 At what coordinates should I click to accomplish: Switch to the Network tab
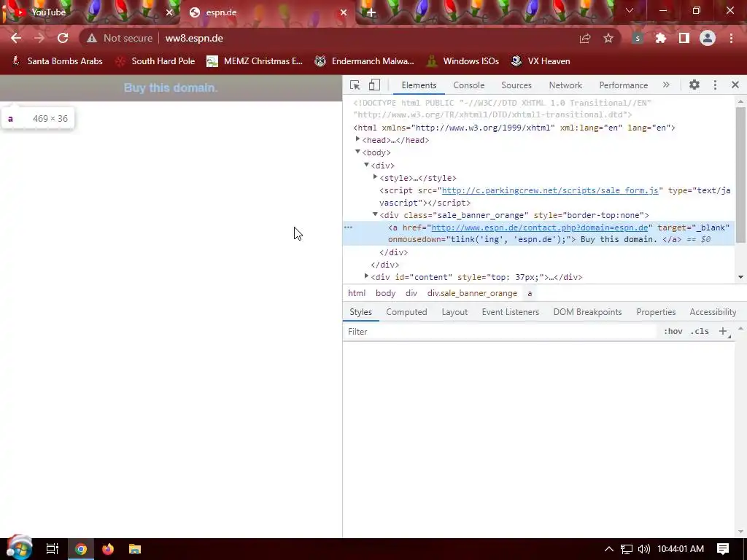(565, 85)
